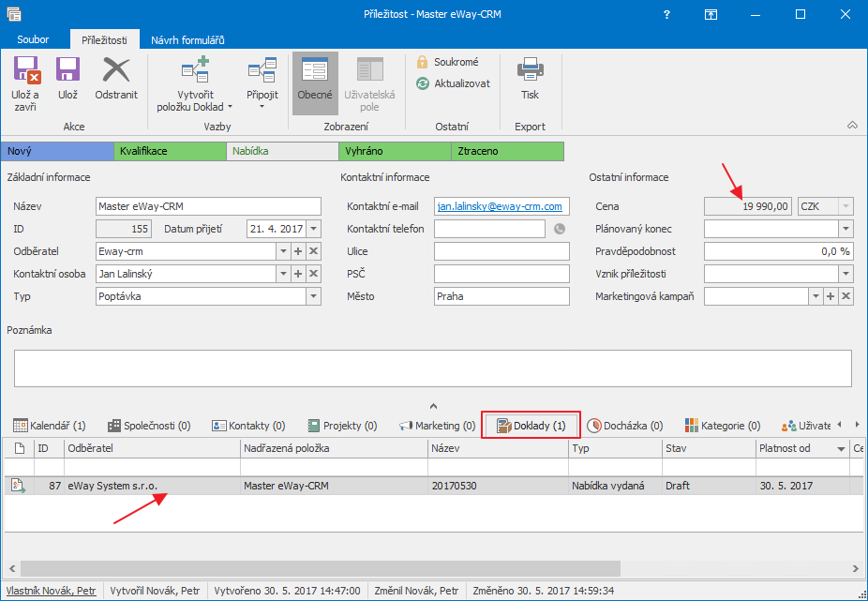Click the Ulož save icon
The width and height of the screenshot is (868, 601).
tap(68, 70)
